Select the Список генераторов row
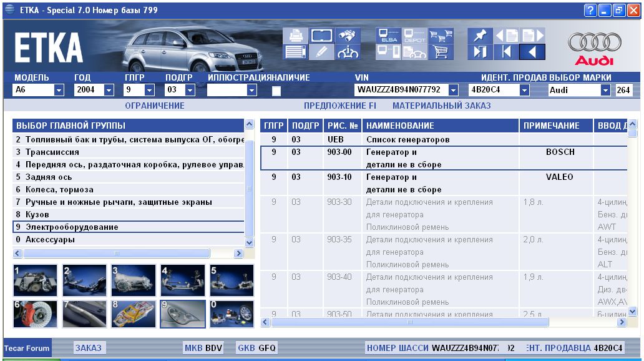Screen dimensions: 644x361 coord(444,140)
